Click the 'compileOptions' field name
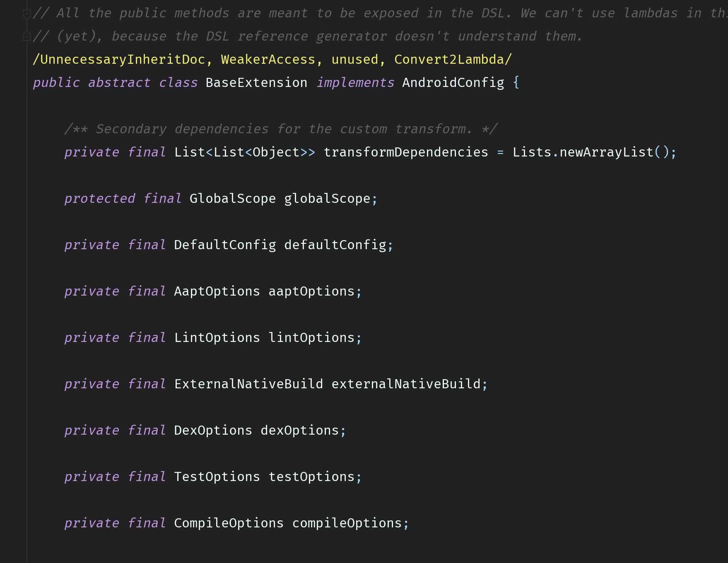The image size is (728, 563). tap(347, 523)
